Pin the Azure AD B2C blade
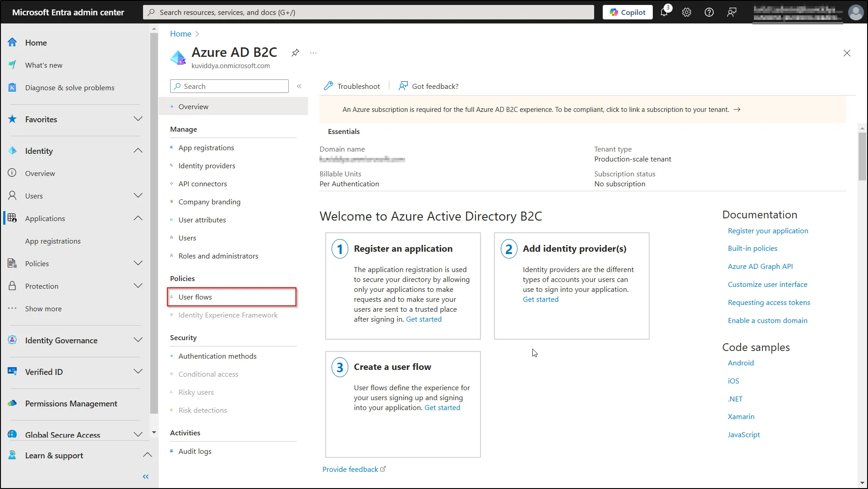Viewport: 868px width, 489px height. [295, 53]
